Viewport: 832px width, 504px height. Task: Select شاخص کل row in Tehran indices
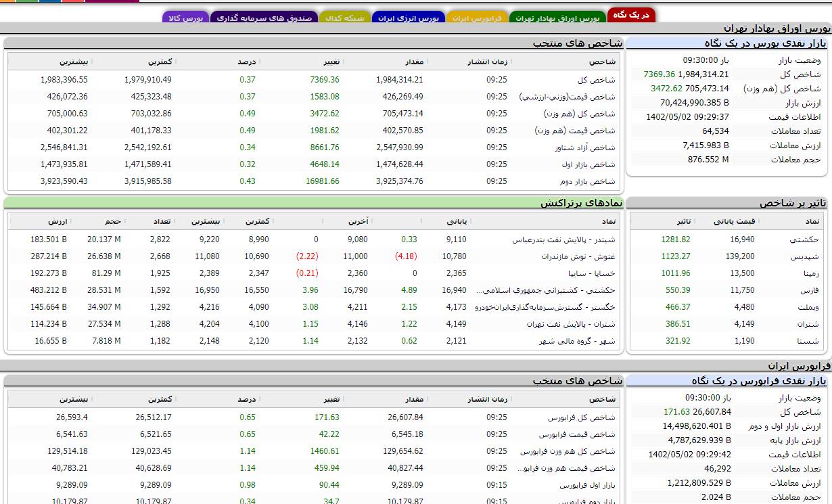pos(315,80)
